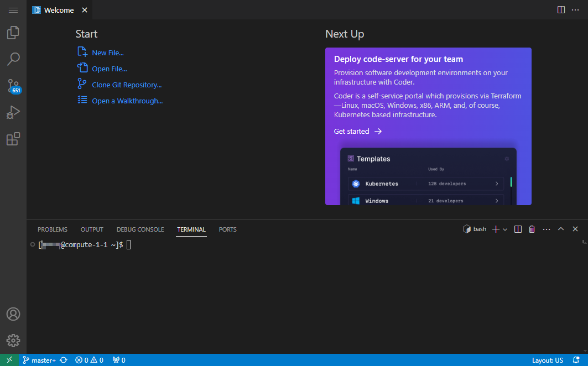Select the TERMINAL panel tab

click(191, 229)
